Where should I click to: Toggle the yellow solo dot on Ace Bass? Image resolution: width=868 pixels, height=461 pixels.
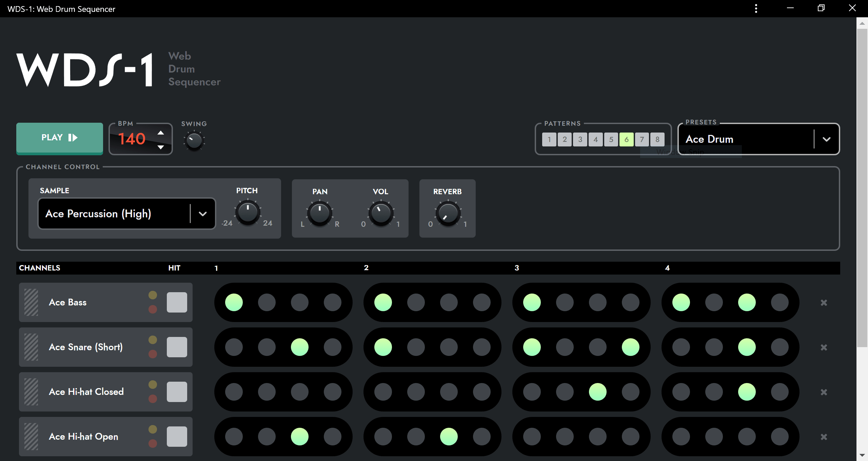[x=153, y=295]
